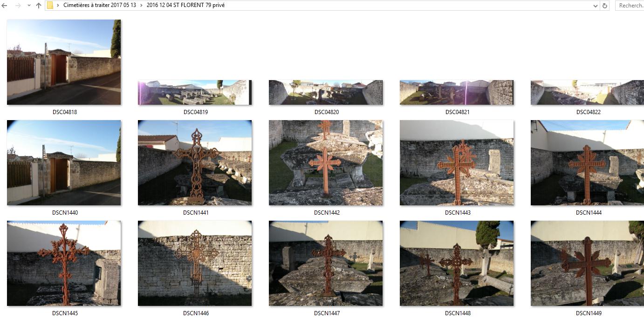Click the file name "DSCN1441"
This screenshot has height=318, width=644.
point(196,213)
